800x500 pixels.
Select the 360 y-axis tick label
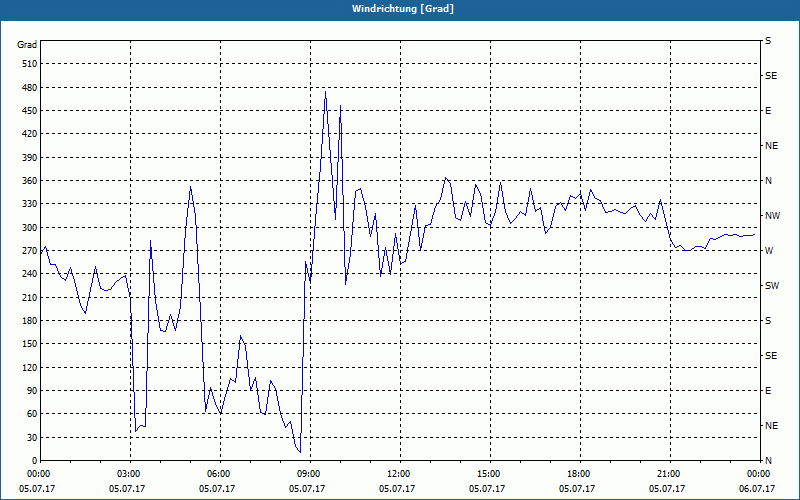(30, 181)
